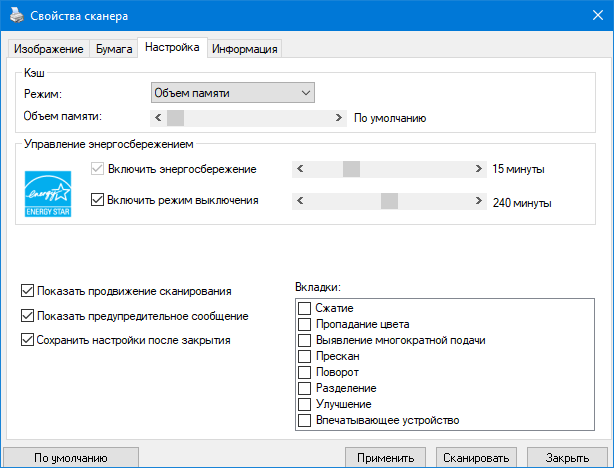This screenshot has width=614, height=468.
Task: Toggle "Сохранить настройки после закрытия" checkbox
Action: 26,340
